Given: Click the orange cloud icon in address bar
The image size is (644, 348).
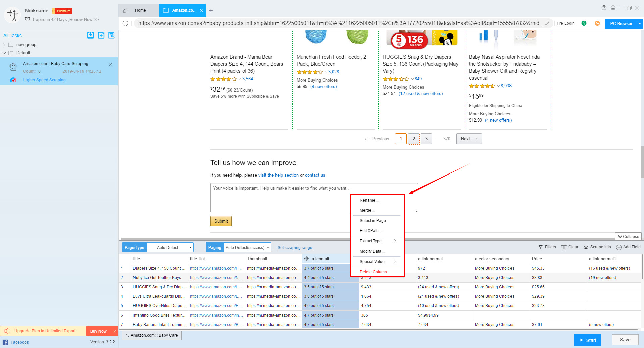Looking at the screenshot, I should tap(597, 23).
